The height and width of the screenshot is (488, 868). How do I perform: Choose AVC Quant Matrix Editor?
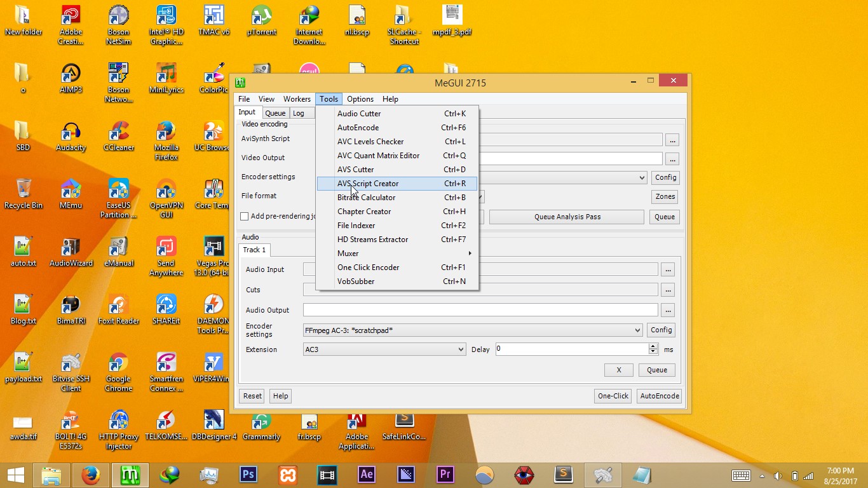pyautogui.click(x=397, y=156)
